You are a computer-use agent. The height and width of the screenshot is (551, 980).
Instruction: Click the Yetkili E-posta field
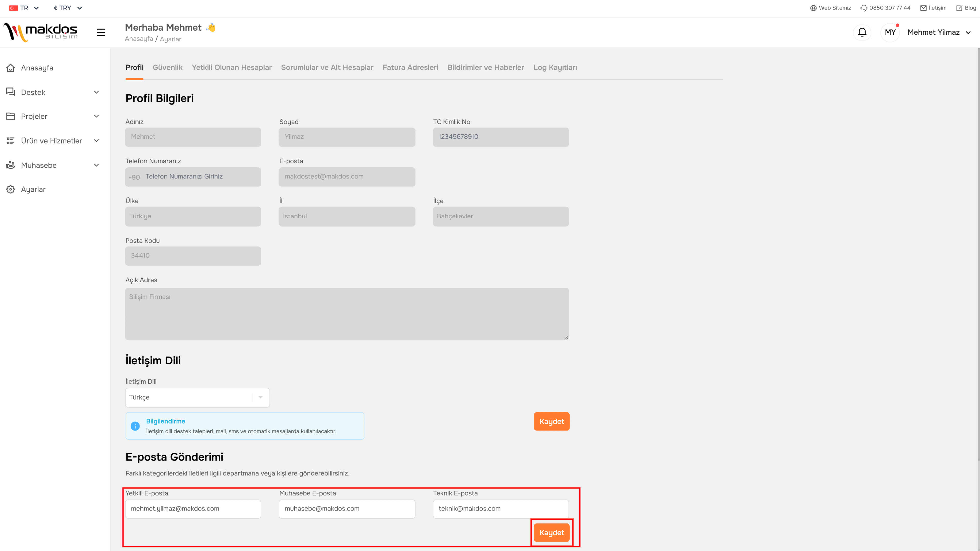[x=193, y=509]
